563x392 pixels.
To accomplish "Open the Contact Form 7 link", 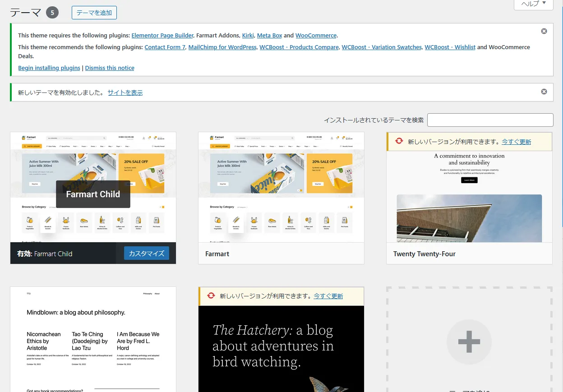I will (x=165, y=47).
